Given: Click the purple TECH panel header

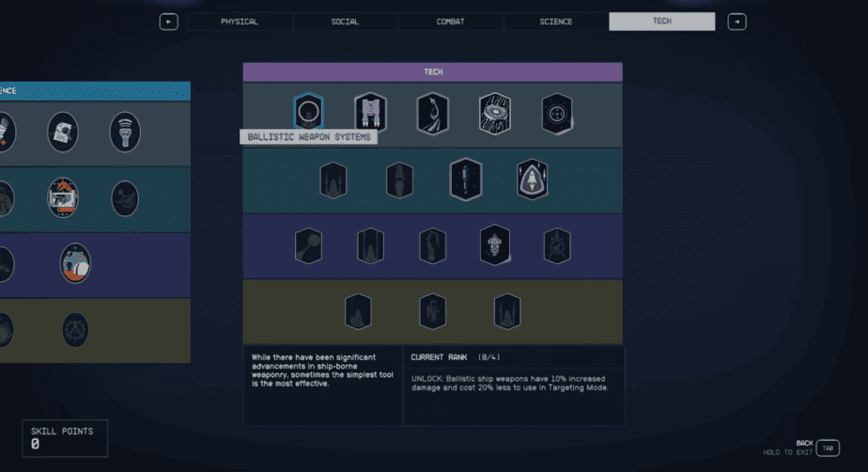Looking at the screenshot, I should 433,72.
